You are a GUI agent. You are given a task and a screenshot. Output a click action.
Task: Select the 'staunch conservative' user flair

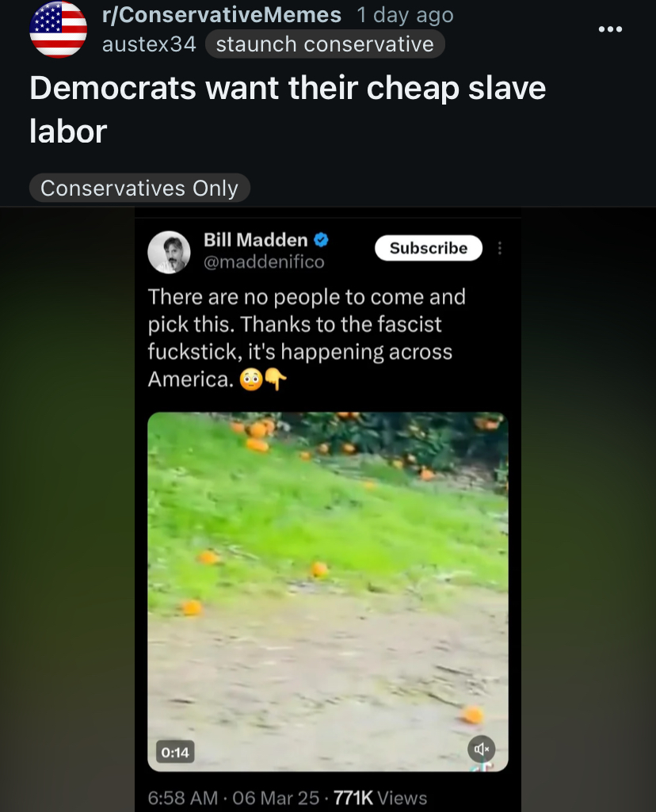coord(325,44)
